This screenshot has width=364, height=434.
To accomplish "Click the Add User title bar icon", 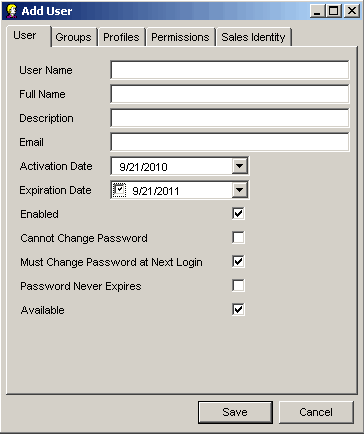I will click(11, 11).
